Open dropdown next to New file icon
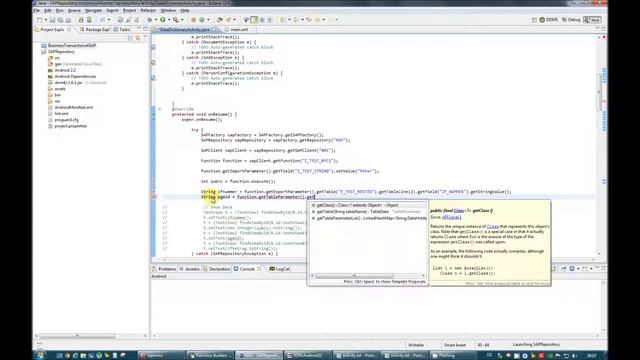This screenshot has height=360, width=640. coord(45,20)
